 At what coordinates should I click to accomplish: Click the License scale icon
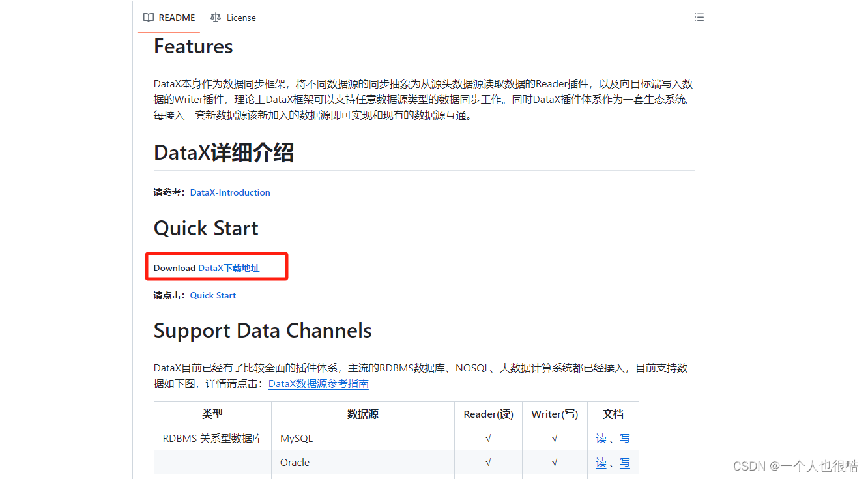[x=216, y=18]
